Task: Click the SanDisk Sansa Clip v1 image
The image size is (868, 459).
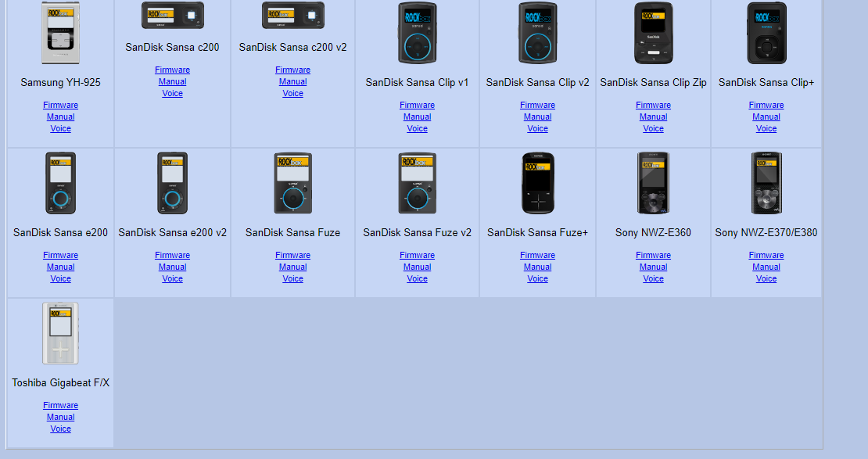Action: tap(417, 33)
